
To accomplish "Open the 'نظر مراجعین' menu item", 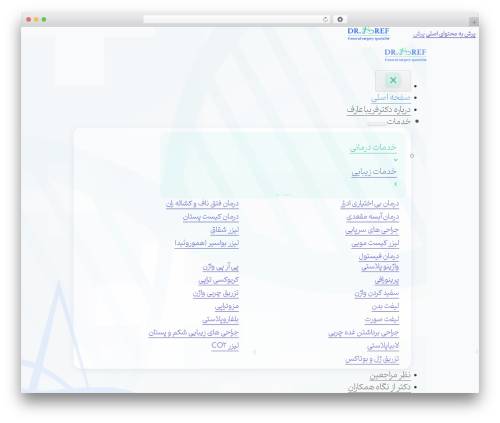I will pyautogui.click(x=390, y=375).
